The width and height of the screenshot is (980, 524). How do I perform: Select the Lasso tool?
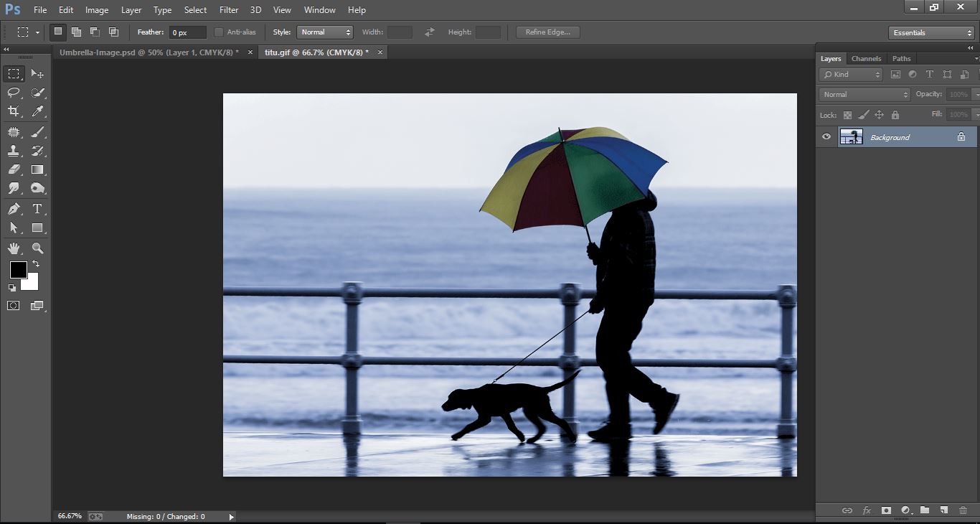point(13,92)
